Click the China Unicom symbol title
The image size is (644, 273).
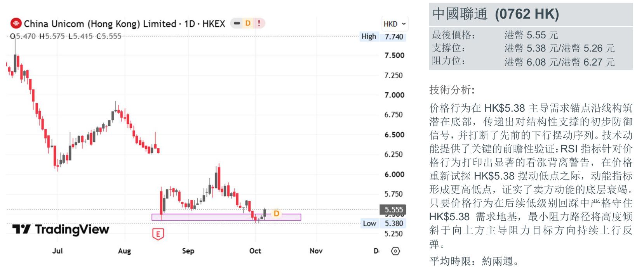124,24
